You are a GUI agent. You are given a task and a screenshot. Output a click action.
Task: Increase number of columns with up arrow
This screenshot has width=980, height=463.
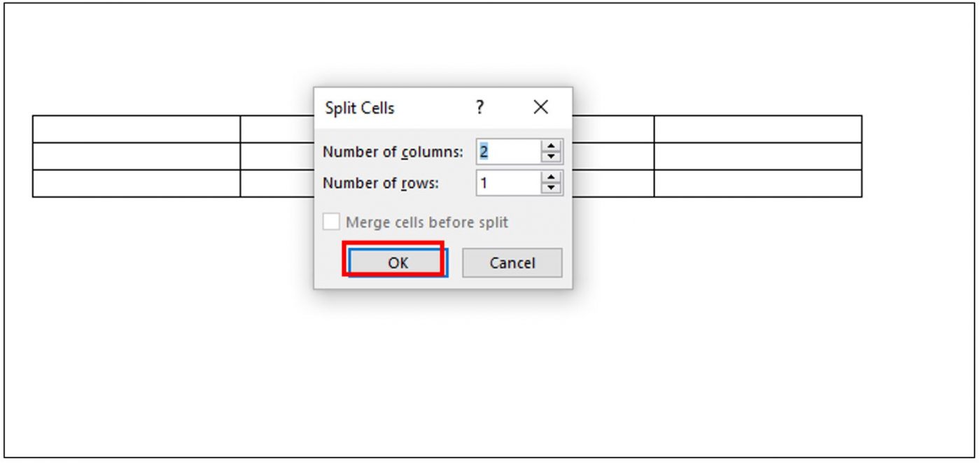point(552,146)
